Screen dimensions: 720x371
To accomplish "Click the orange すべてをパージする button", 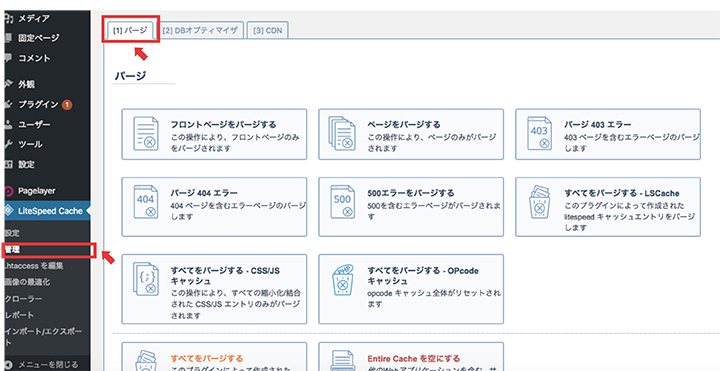I will coord(214,357).
